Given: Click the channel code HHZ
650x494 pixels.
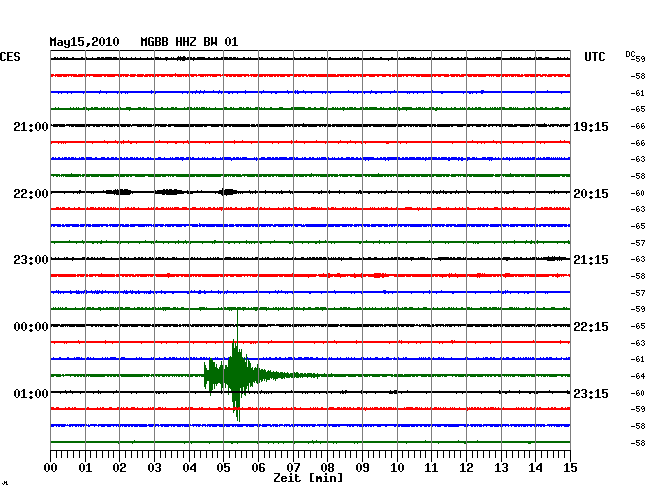Looking at the screenshot, I should tap(186, 42).
